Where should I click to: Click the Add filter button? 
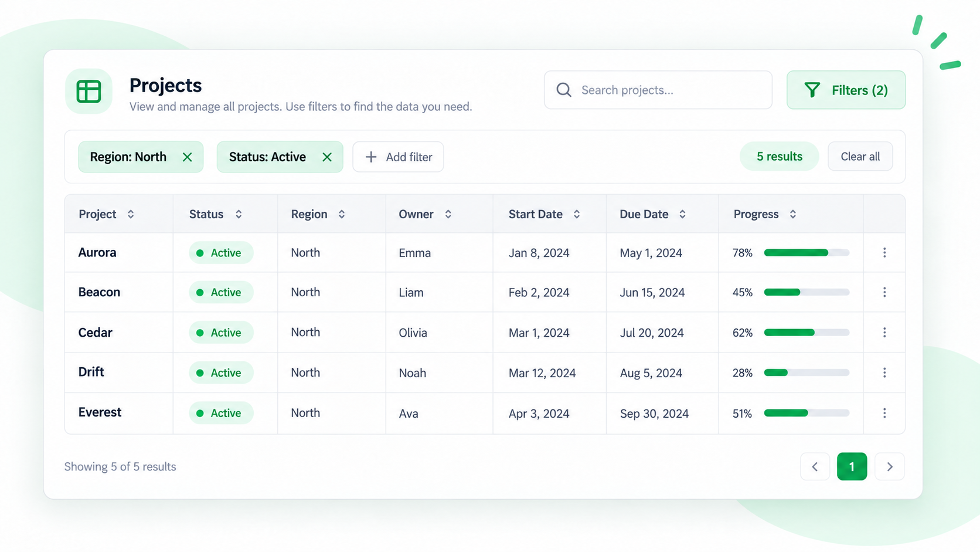(x=398, y=157)
